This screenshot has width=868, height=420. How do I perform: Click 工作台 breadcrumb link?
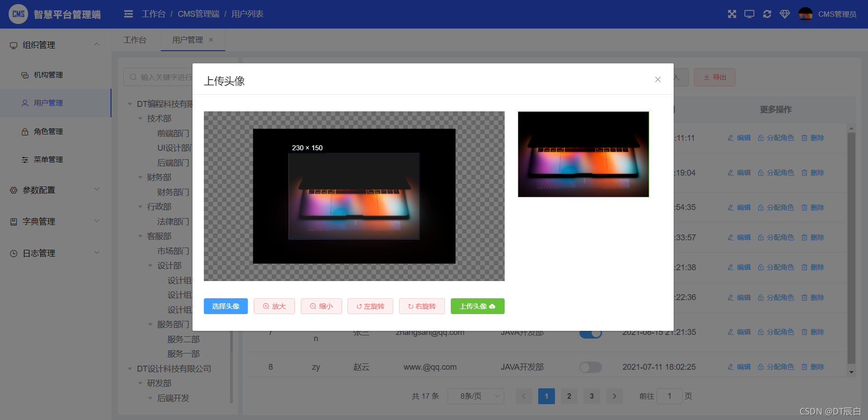pos(154,14)
